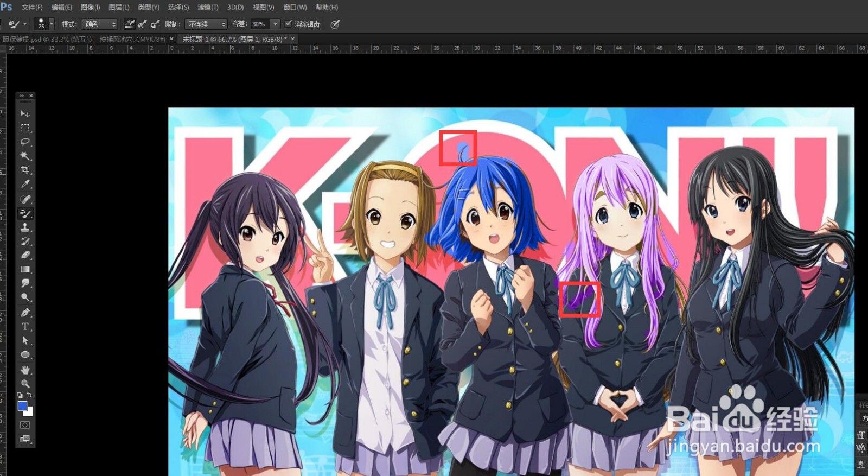
Task: Select the Path Selection tool
Action: [x=25, y=340]
